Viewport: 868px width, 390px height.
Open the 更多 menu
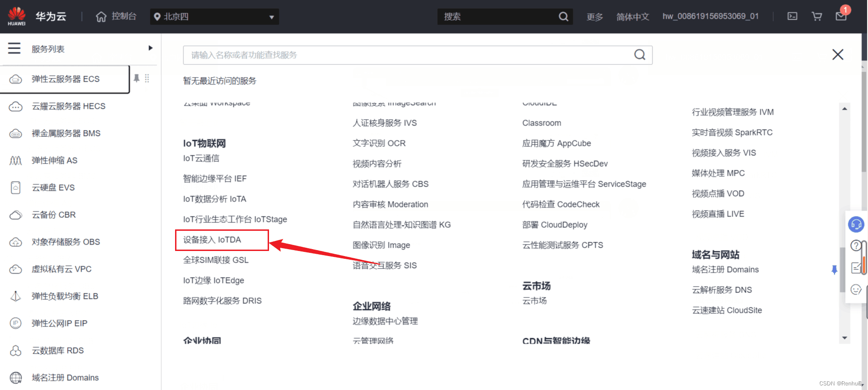click(x=595, y=17)
